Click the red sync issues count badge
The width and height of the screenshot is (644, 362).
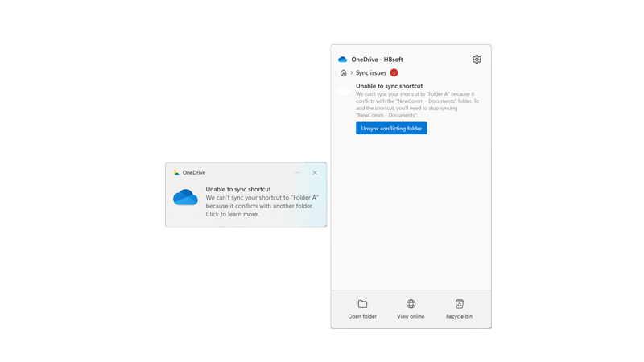pyautogui.click(x=394, y=72)
